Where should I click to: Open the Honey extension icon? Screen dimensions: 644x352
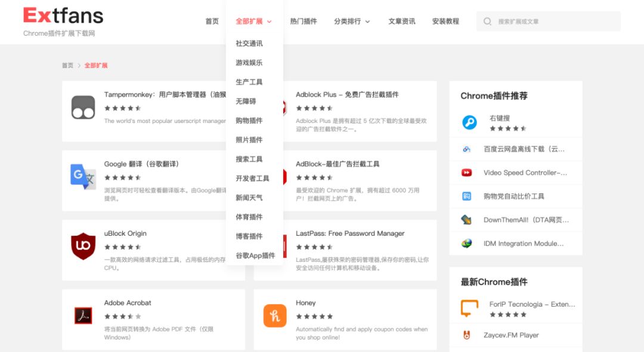(x=275, y=316)
